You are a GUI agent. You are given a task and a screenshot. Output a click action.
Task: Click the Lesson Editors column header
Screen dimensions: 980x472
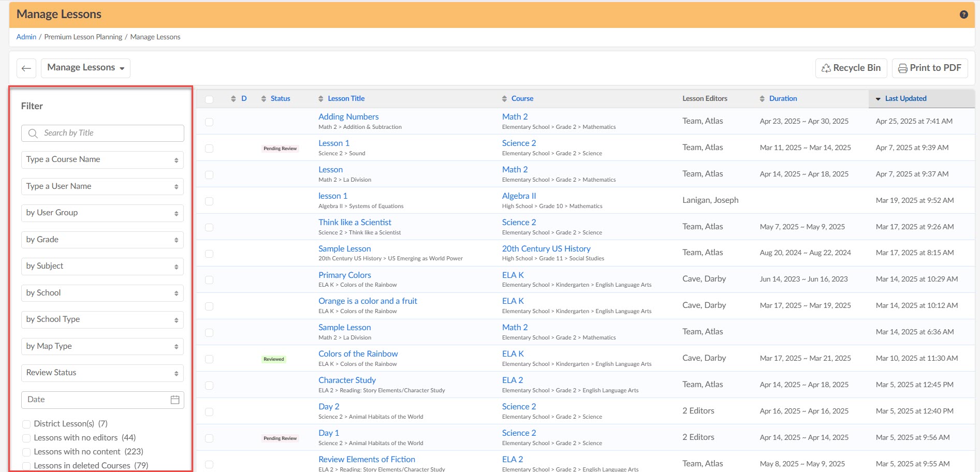(x=705, y=98)
